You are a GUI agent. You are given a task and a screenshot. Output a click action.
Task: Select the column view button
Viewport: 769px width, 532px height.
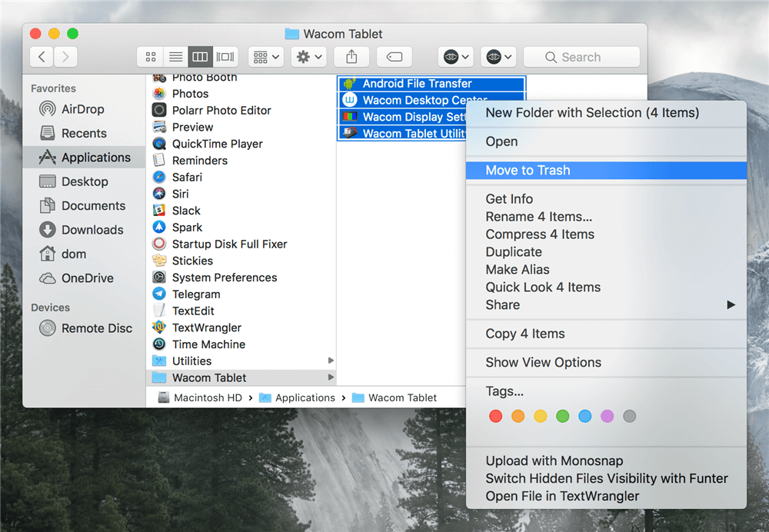tap(200, 57)
